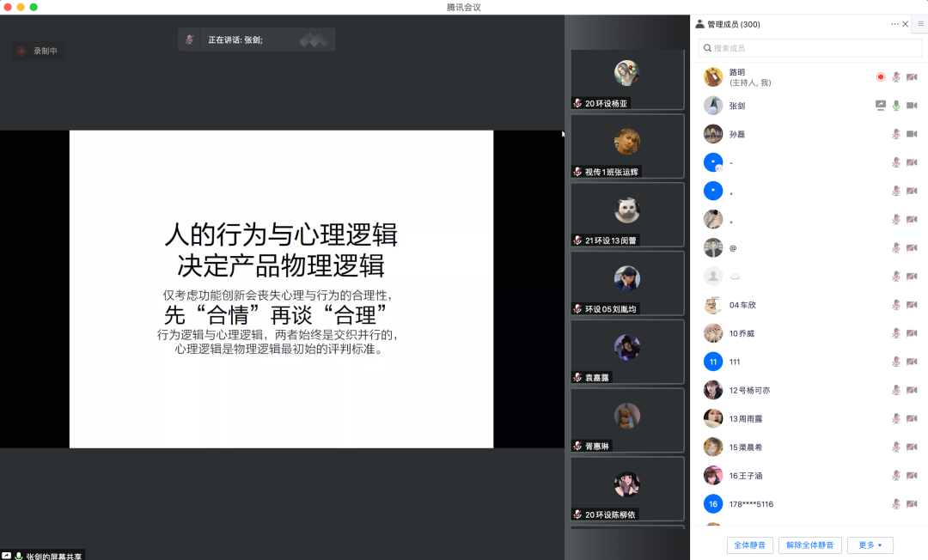Image resolution: width=928 pixels, height=560 pixels.
Task: Click the 解除全体静音 button
Action: 809,545
